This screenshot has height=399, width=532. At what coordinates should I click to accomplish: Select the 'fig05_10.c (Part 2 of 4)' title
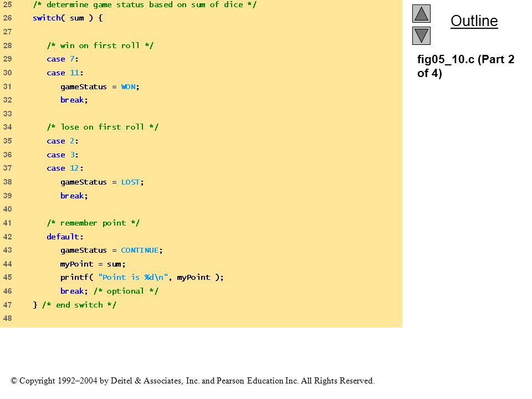click(466, 66)
